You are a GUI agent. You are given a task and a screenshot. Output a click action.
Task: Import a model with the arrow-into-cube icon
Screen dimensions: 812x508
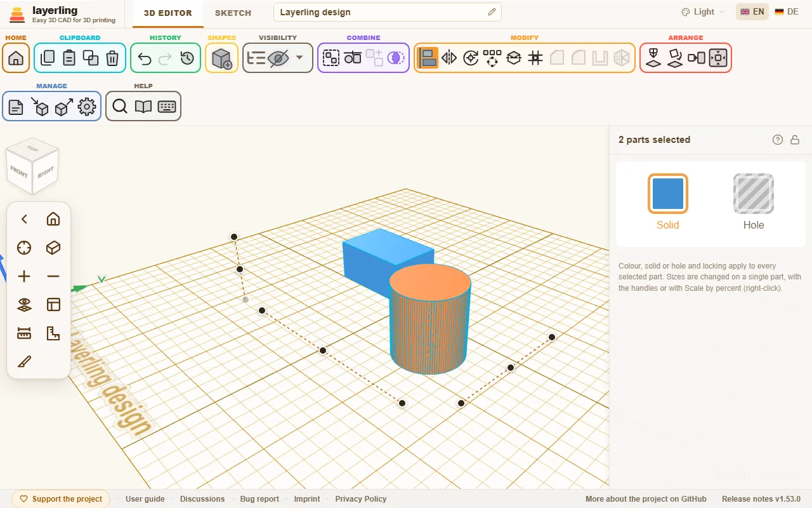40,107
